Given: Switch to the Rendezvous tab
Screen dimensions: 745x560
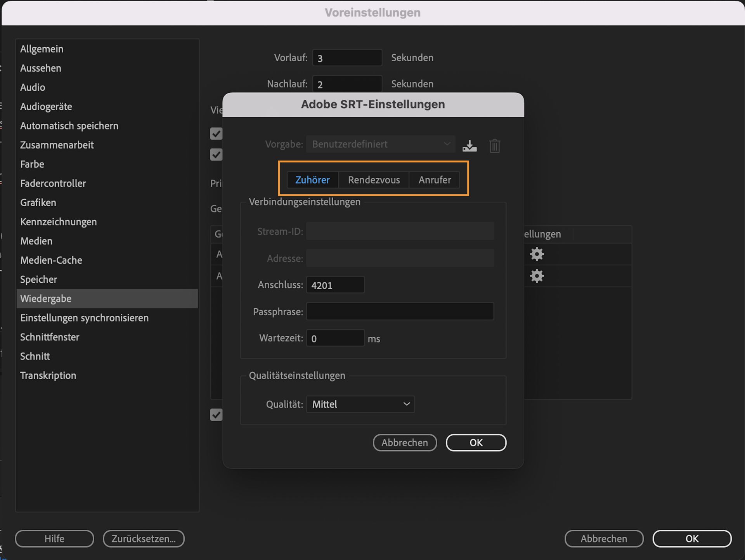Looking at the screenshot, I should [x=374, y=180].
